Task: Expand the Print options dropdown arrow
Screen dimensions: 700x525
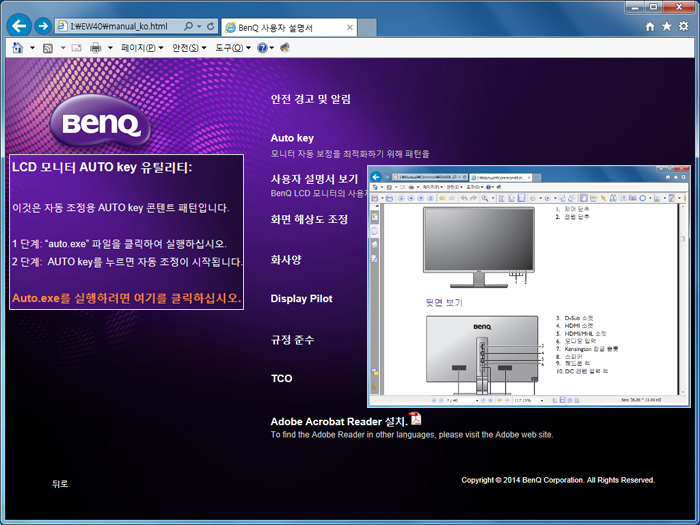Action: 110,47
